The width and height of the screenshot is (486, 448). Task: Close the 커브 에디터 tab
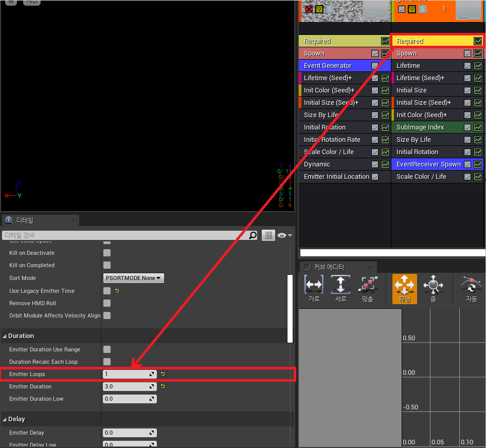370,267
